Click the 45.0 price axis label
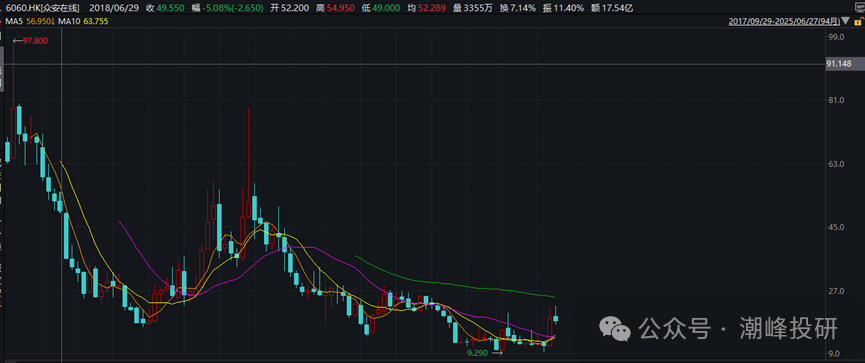Viewport: 865px width, 363px height. pos(837,227)
